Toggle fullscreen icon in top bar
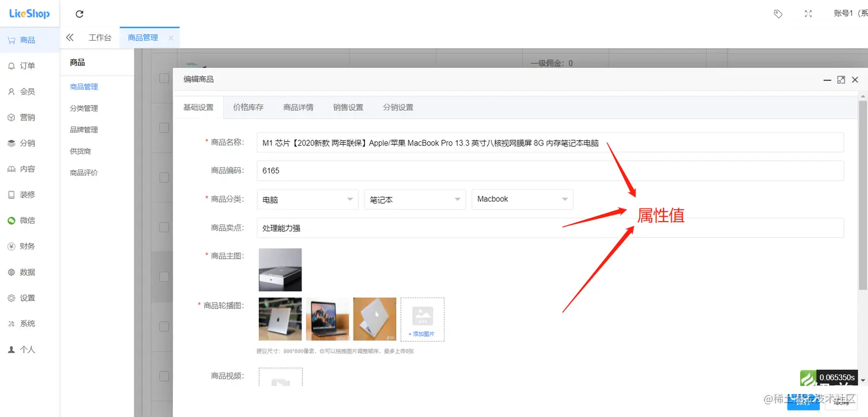The width and height of the screenshot is (868, 417). click(x=808, y=14)
